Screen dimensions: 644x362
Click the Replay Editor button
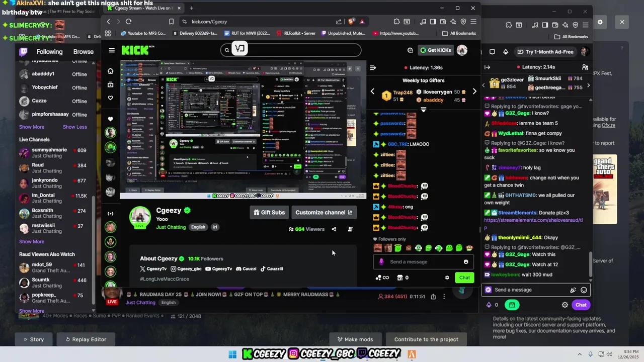click(x=86, y=339)
